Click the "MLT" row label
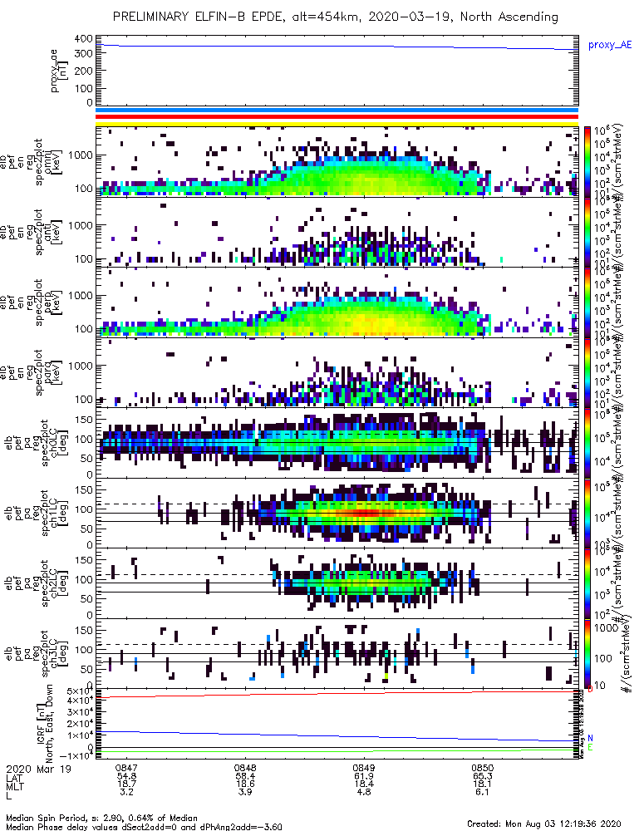This screenshot has height=831, width=644. (14, 786)
